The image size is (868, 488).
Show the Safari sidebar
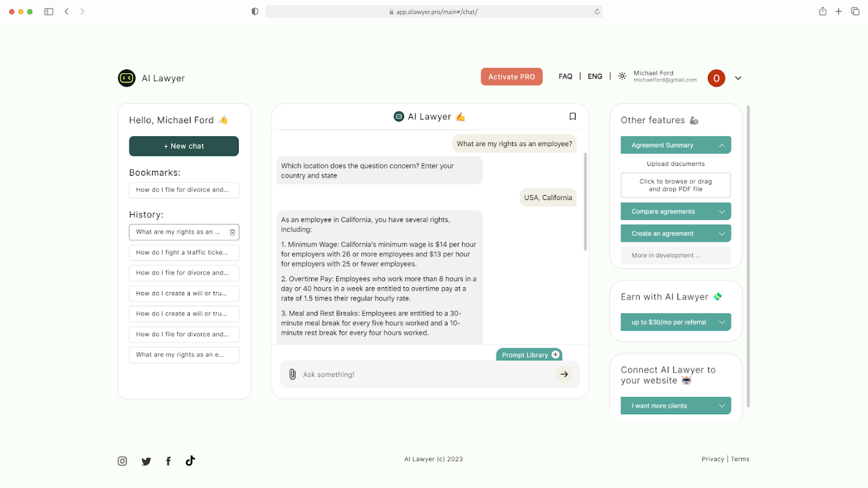(49, 12)
